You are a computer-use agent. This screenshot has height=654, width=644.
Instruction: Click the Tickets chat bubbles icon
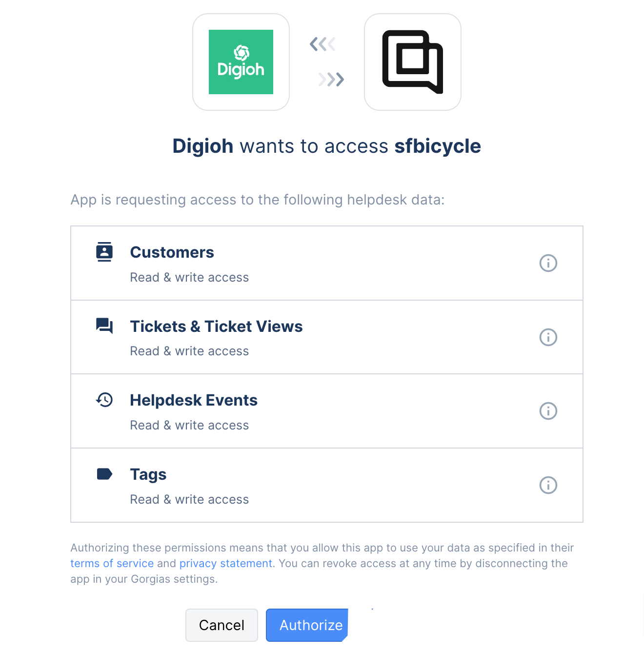tap(104, 326)
